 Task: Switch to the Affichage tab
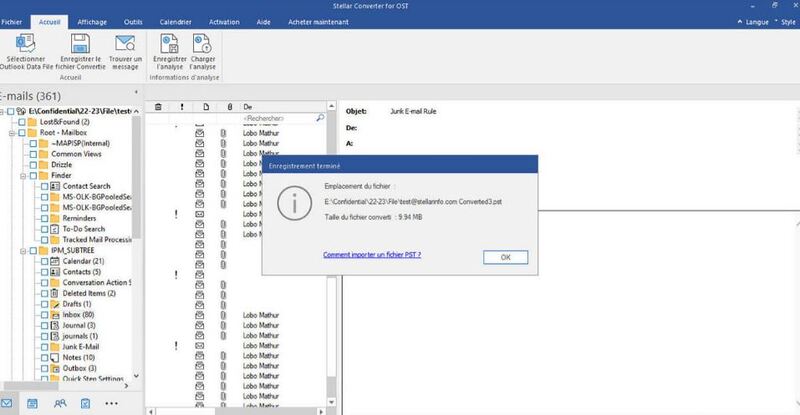click(92, 22)
